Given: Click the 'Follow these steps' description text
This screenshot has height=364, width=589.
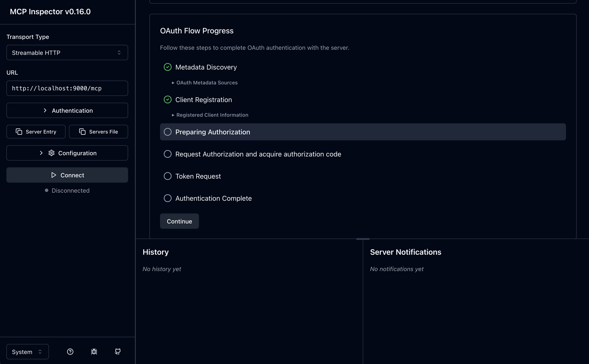Looking at the screenshot, I should tap(255, 48).
